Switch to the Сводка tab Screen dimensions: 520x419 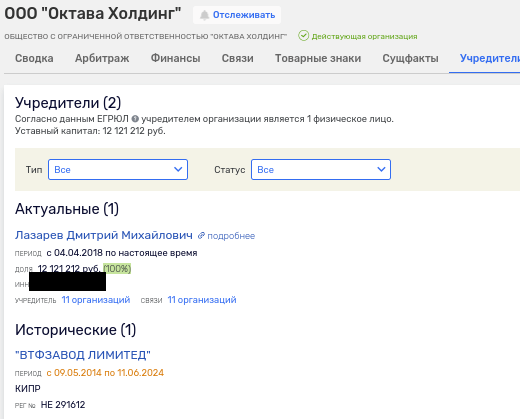[34, 58]
